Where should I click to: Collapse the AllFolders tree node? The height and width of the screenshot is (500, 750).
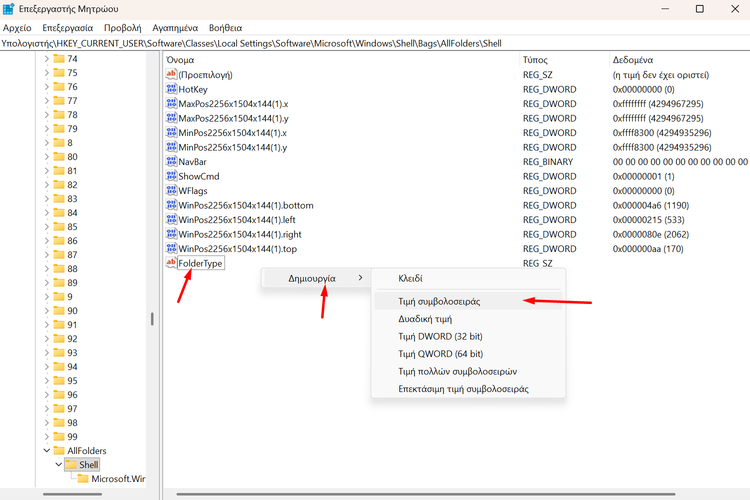pyautogui.click(x=46, y=451)
